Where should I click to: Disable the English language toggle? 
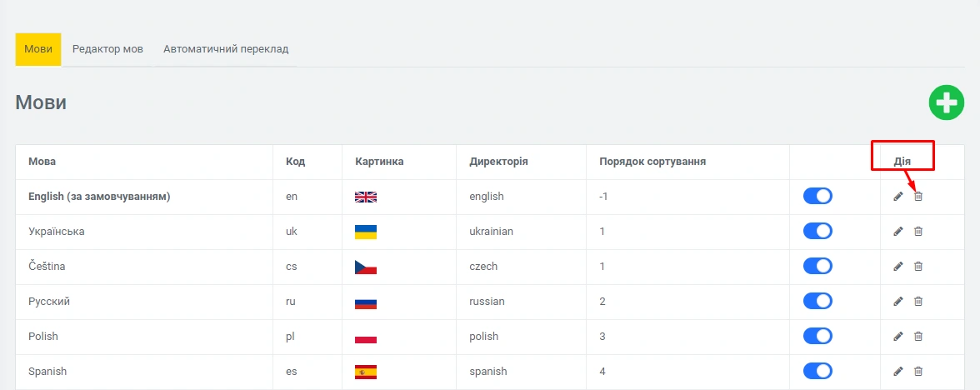[817, 197]
